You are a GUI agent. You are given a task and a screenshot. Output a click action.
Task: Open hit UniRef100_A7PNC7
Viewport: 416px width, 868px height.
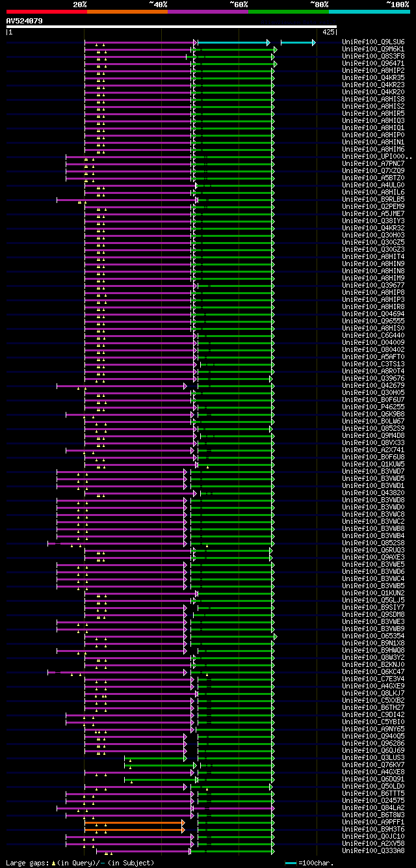point(373,164)
